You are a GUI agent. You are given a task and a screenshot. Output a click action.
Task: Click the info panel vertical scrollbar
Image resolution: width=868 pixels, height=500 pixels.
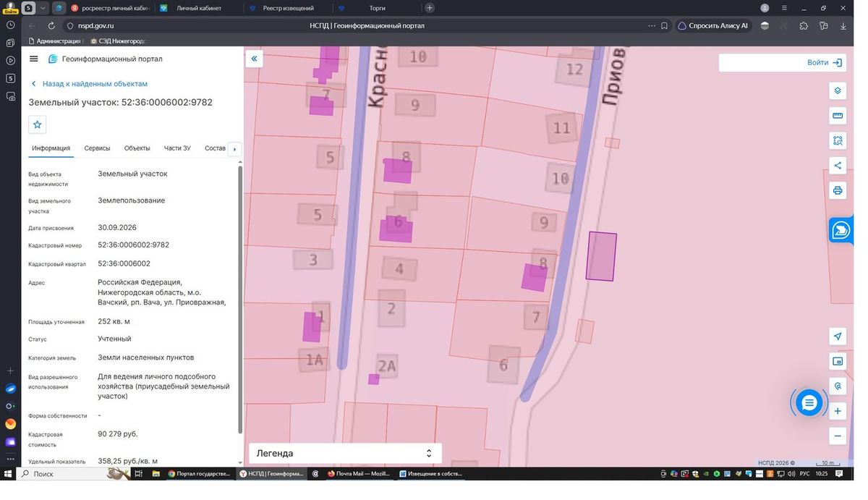pos(240,300)
